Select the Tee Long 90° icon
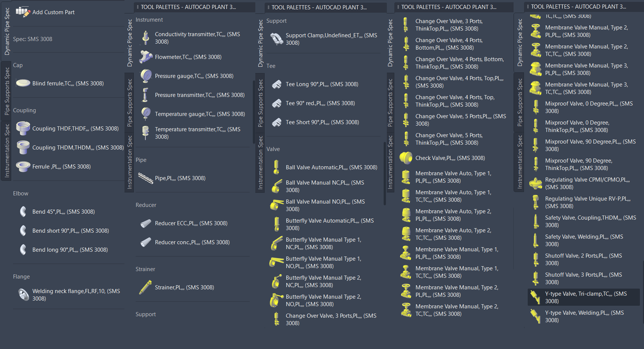The height and width of the screenshot is (349, 644). (277, 84)
